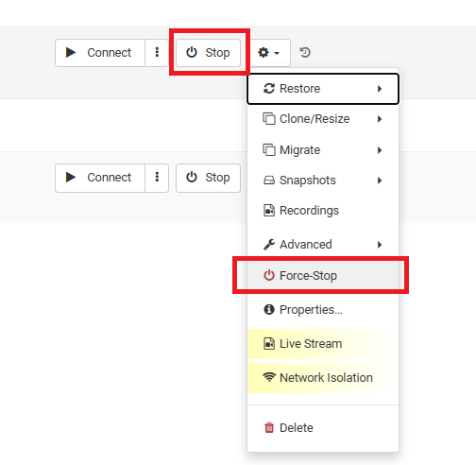This screenshot has width=476, height=465.
Task: Click the red trash Delete icon
Action: tap(269, 428)
